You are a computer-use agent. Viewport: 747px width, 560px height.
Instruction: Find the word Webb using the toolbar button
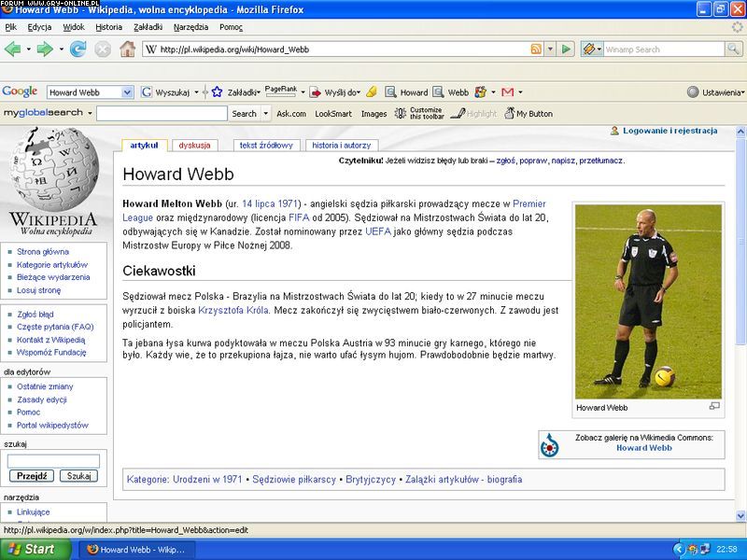(451, 92)
